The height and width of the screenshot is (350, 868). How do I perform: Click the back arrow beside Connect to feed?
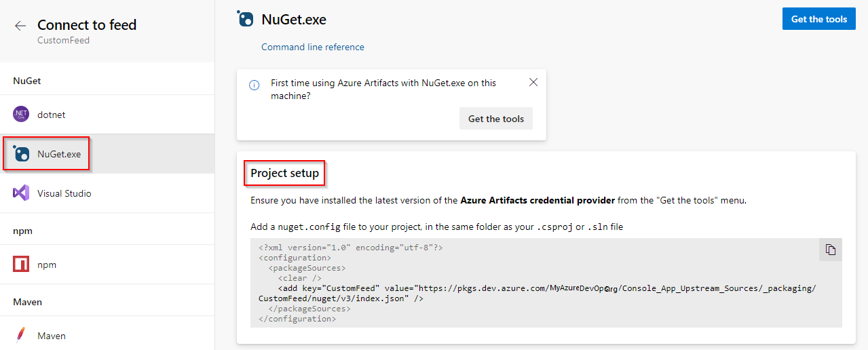point(20,26)
